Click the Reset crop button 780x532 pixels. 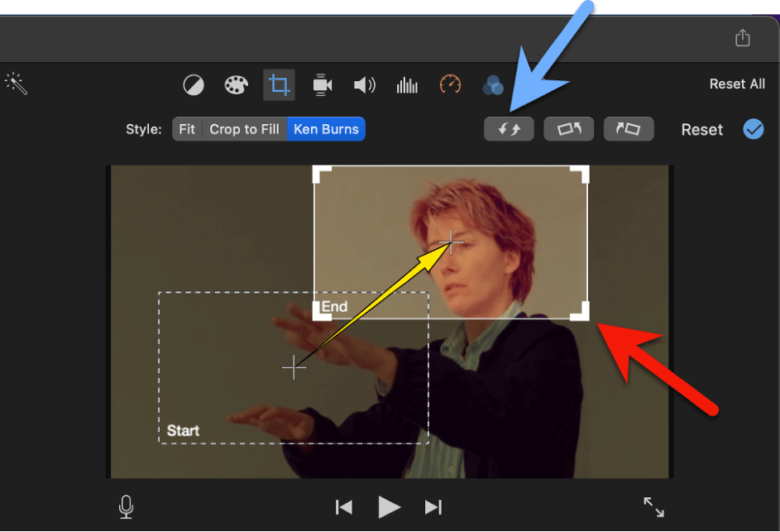coord(702,130)
